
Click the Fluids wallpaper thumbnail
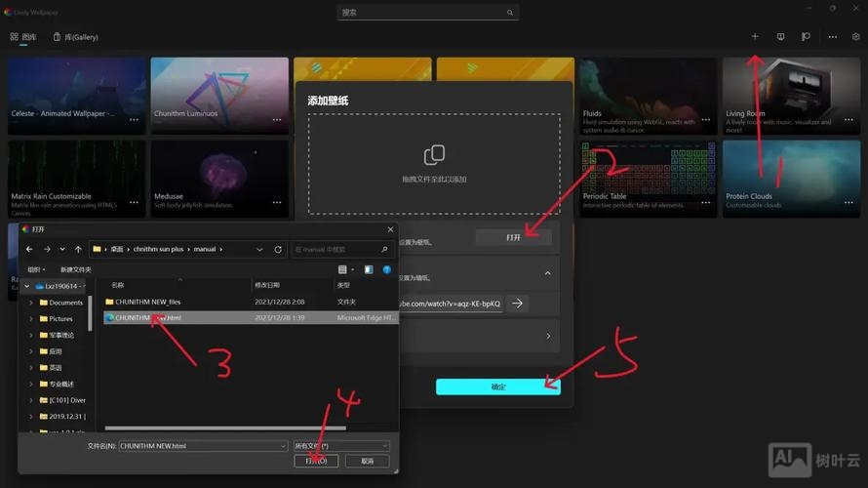(x=648, y=96)
